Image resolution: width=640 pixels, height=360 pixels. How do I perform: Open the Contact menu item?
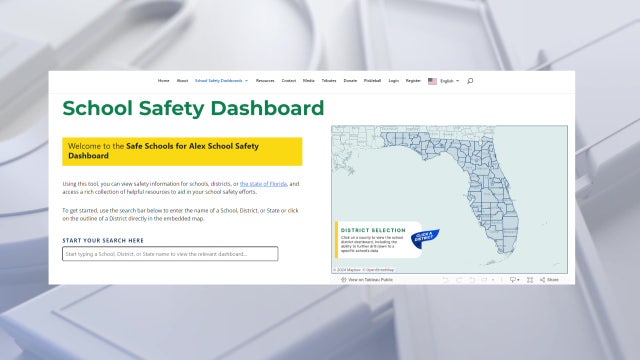point(289,81)
